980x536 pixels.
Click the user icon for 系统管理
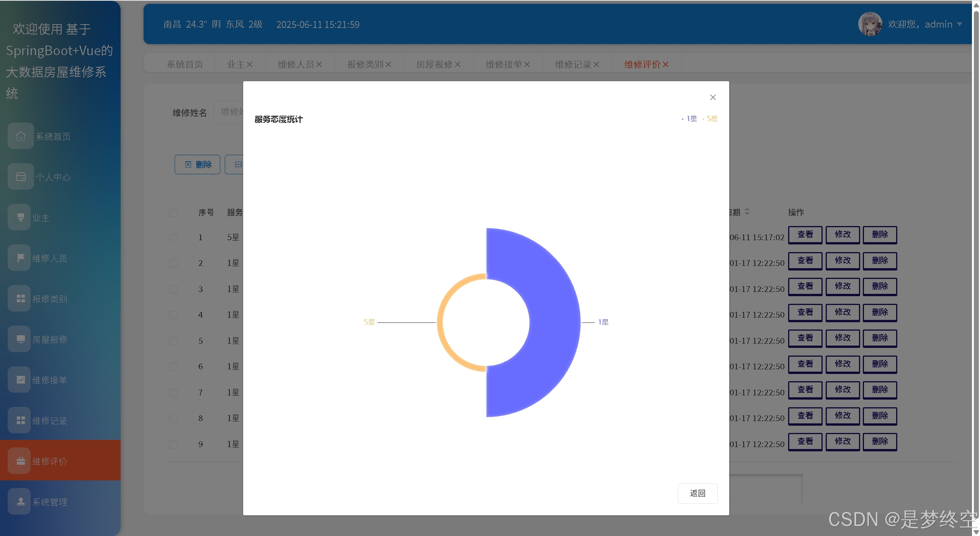21,502
